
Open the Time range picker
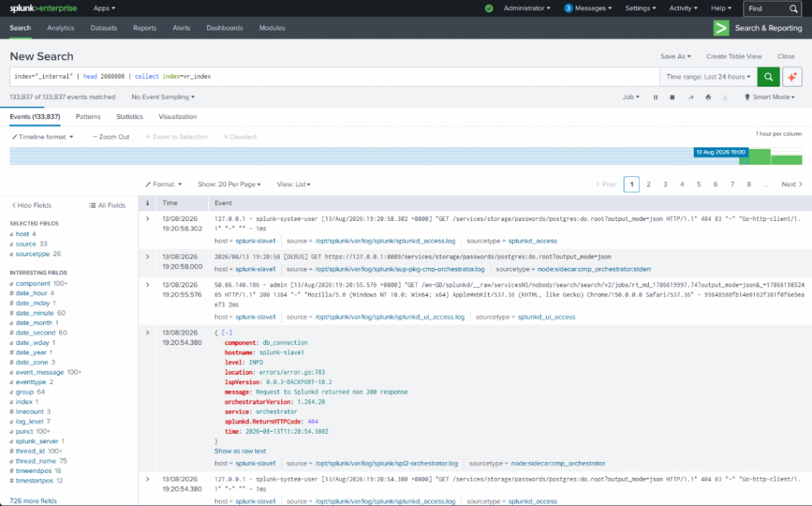point(708,77)
